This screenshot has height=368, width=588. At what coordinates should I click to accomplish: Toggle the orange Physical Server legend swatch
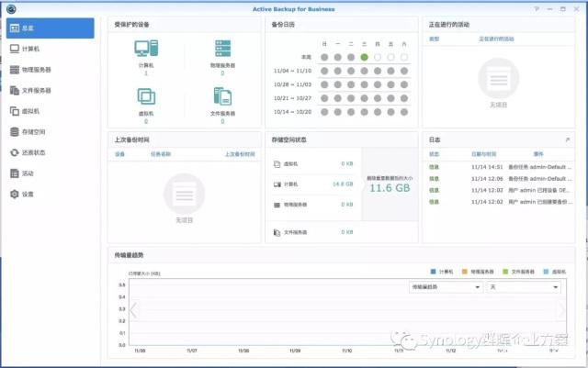(464, 272)
